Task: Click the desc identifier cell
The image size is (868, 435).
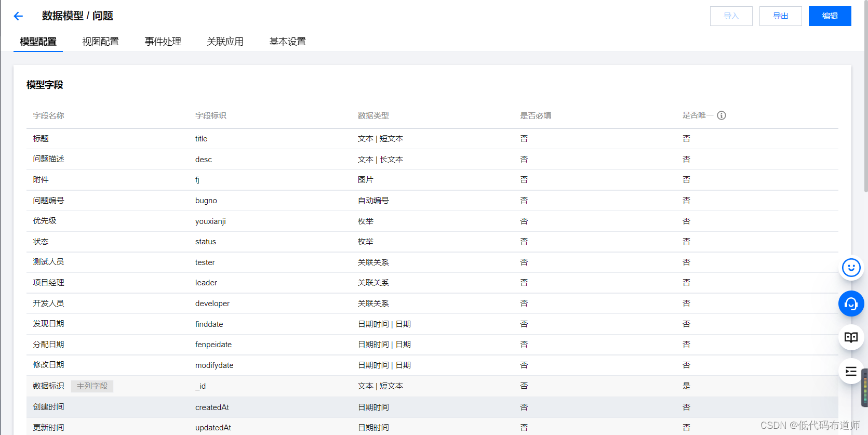Action: coord(204,160)
